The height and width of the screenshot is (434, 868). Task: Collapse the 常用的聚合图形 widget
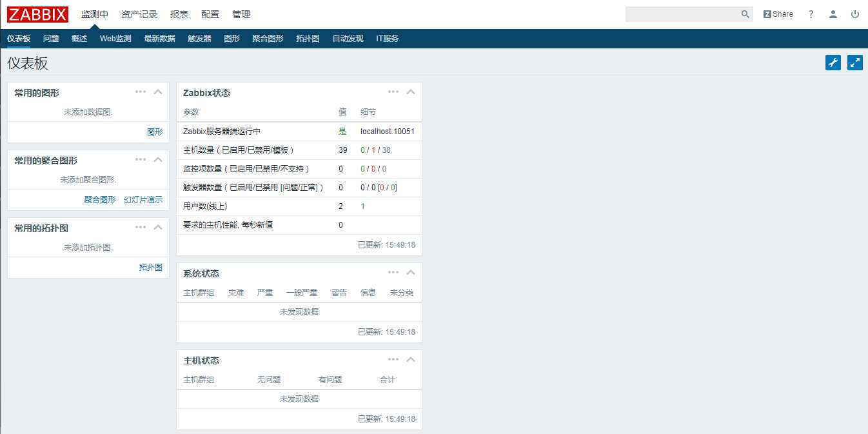point(158,159)
